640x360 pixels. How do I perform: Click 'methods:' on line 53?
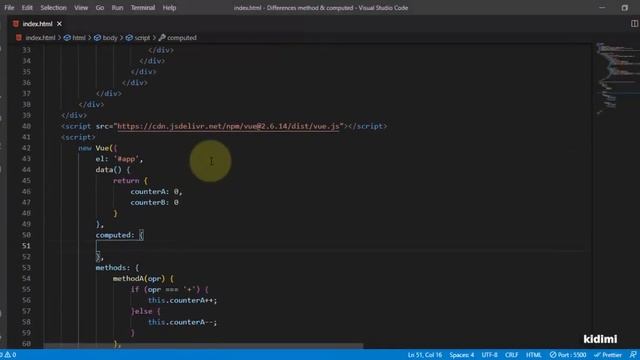tap(113, 268)
